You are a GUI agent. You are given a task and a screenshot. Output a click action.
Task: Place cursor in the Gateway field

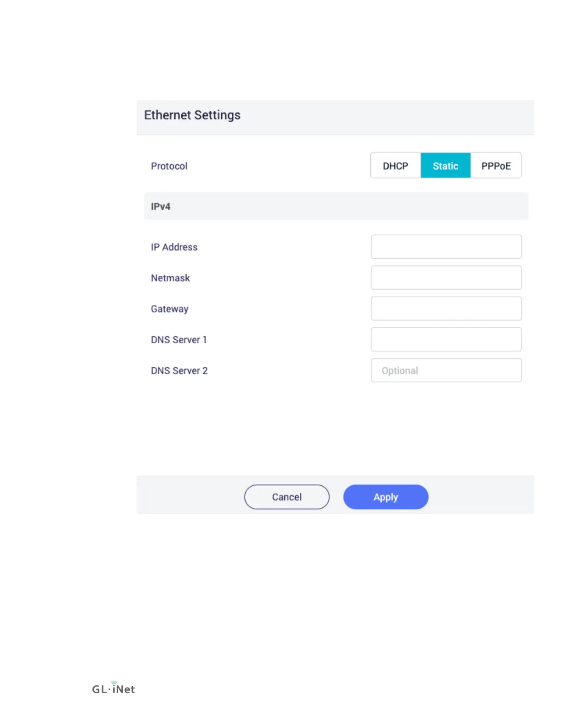(446, 308)
